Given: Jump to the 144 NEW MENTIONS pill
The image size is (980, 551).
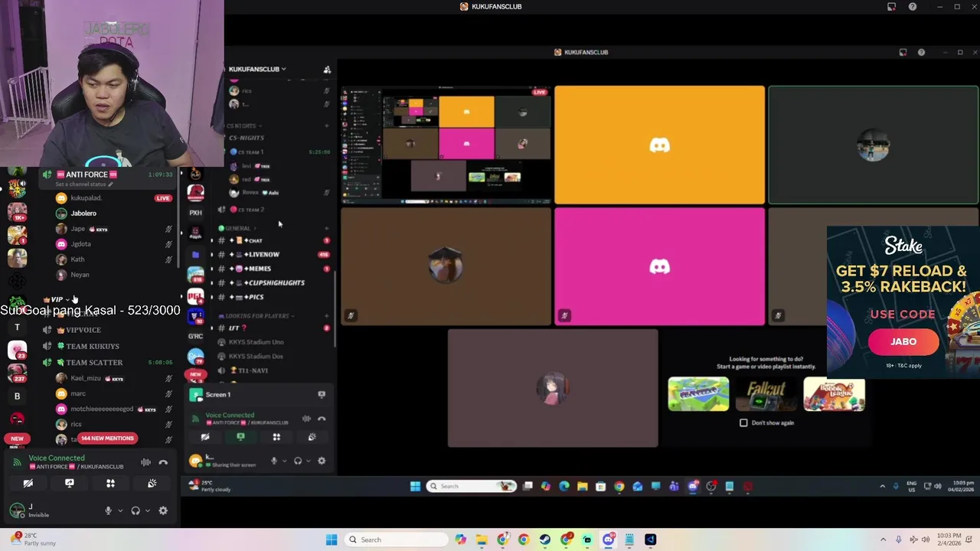Looking at the screenshot, I should (107, 439).
